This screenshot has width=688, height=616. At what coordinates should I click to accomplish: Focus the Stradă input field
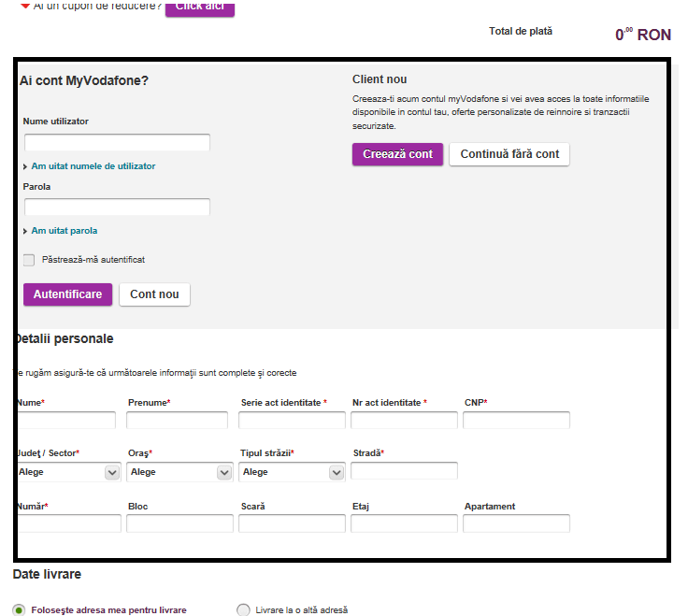[x=404, y=471]
